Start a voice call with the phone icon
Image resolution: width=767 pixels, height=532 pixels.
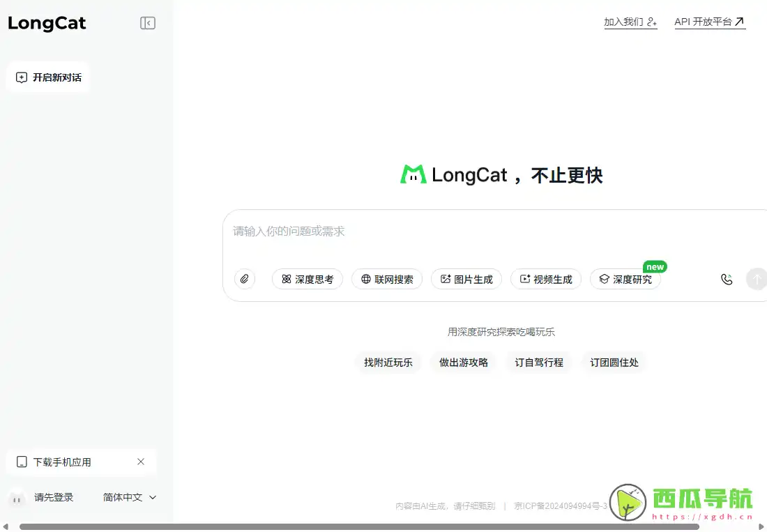(x=727, y=279)
